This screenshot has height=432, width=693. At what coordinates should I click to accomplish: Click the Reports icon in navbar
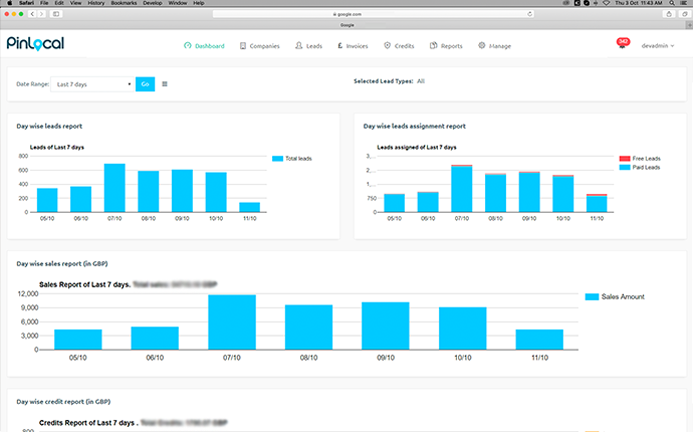(x=432, y=46)
